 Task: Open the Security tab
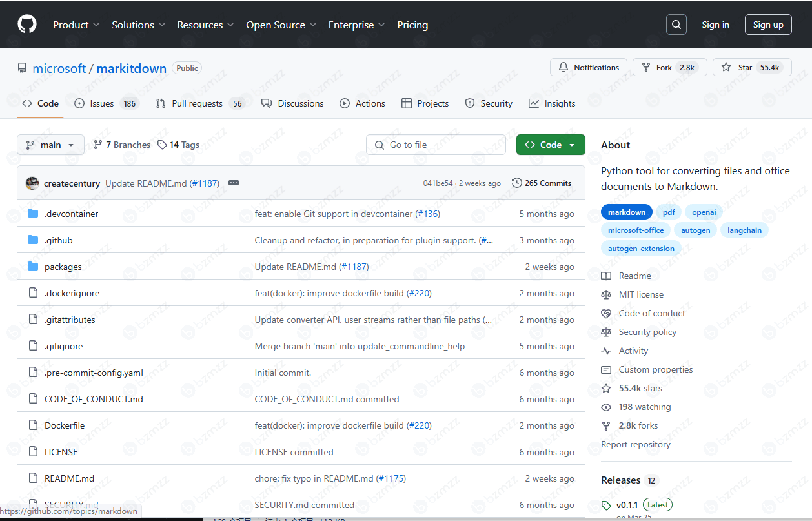tap(489, 103)
